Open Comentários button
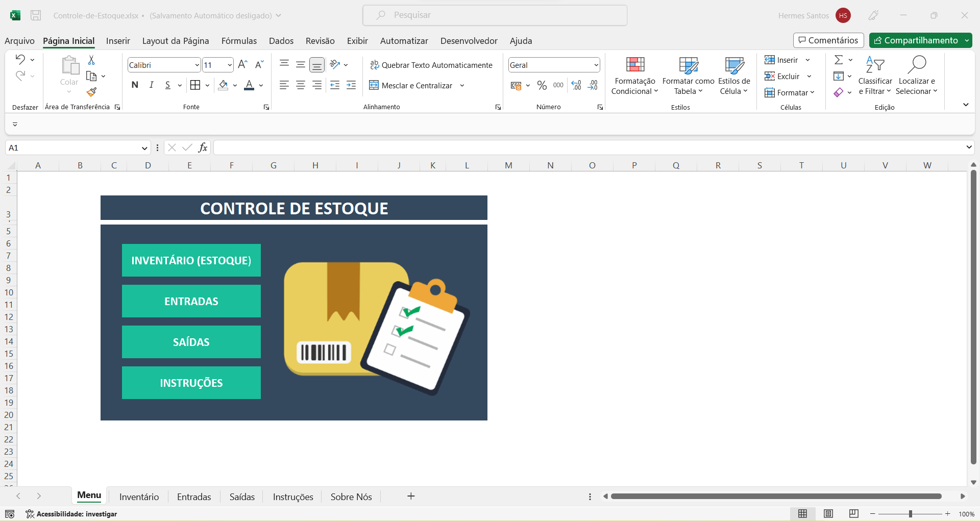 coord(828,40)
